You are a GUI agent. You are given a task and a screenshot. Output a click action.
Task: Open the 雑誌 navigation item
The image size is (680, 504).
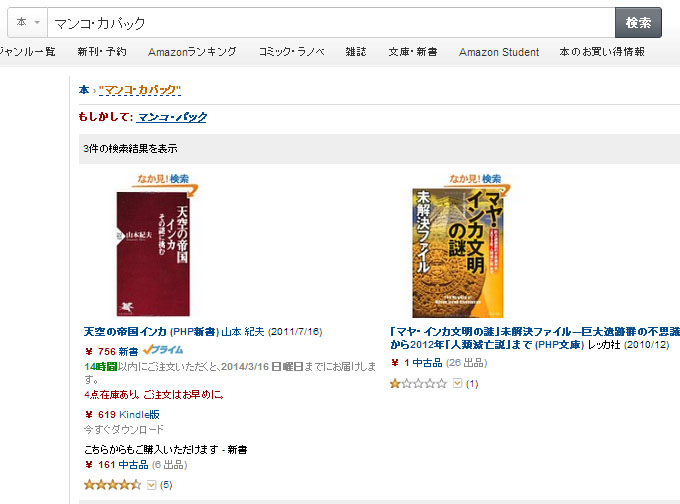click(356, 52)
